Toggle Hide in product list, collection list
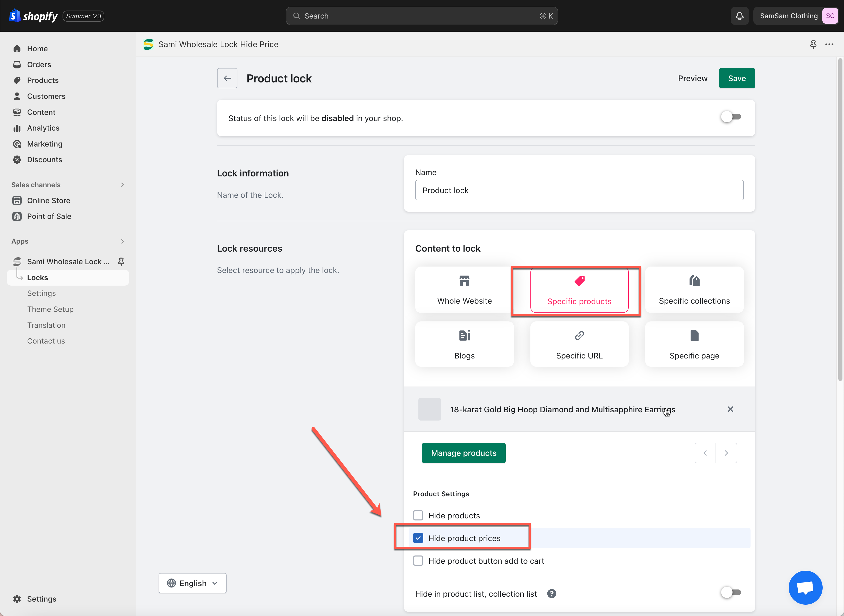Viewport: 844px width, 616px height. (731, 593)
